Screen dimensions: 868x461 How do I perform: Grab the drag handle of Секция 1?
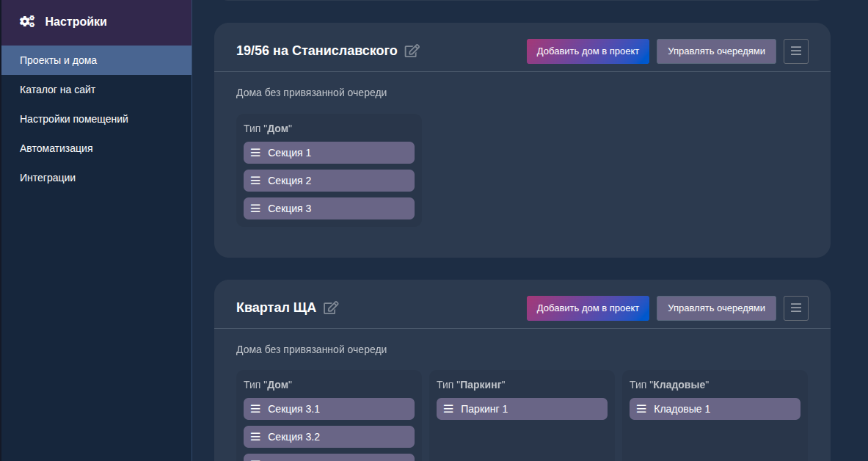[x=255, y=153]
